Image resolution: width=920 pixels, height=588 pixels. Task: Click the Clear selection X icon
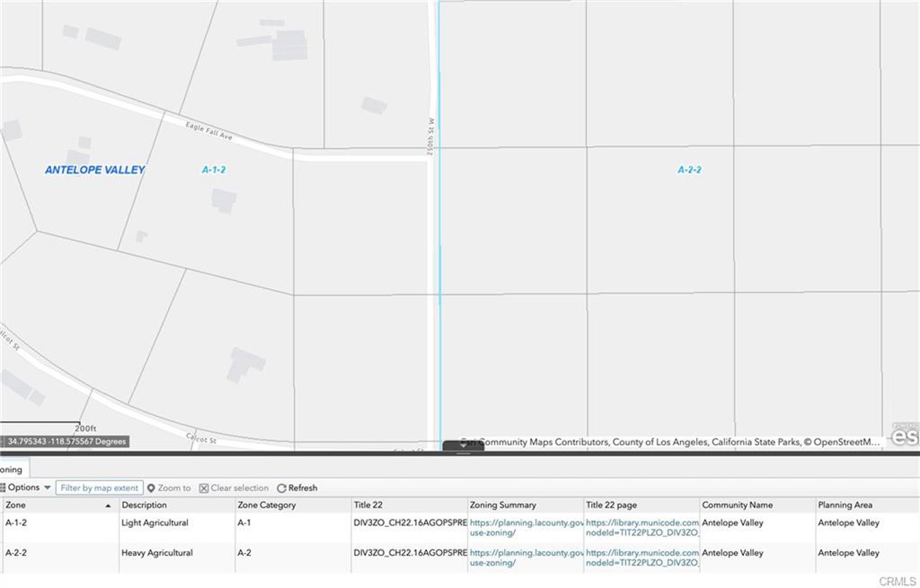(x=204, y=488)
